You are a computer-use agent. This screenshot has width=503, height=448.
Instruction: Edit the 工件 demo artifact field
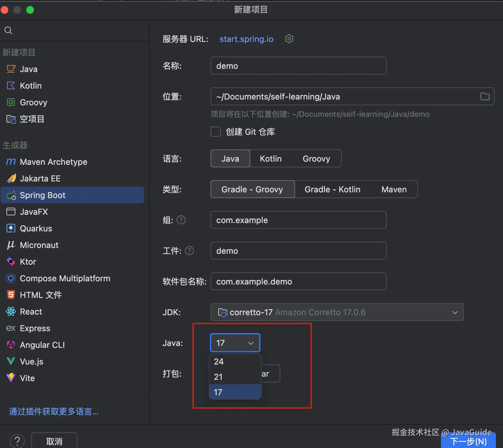(298, 251)
